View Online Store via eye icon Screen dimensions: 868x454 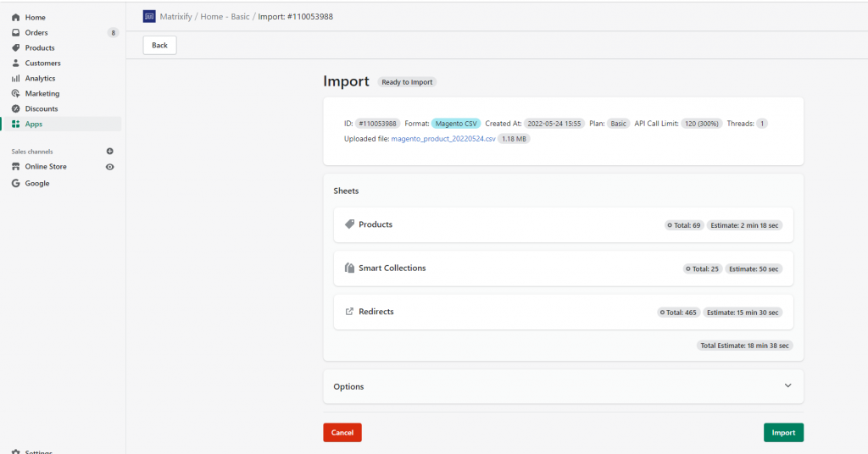(109, 167)
